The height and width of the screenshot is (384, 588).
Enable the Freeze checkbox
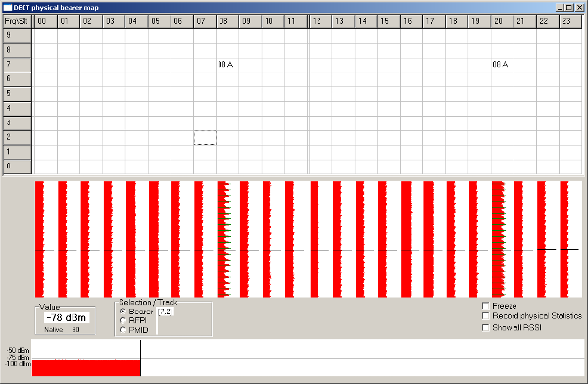(x=486, y=306)
